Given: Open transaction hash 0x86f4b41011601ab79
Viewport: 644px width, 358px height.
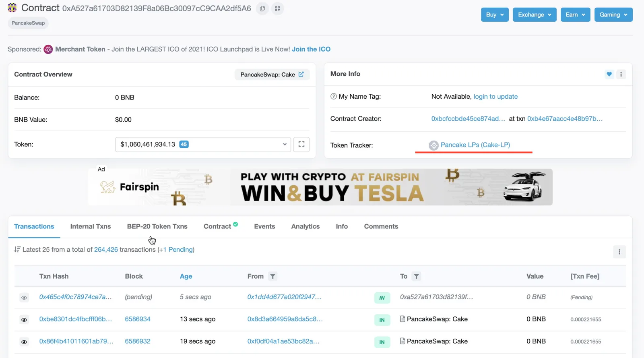Looking at the screenshot, I should (76, 341).
